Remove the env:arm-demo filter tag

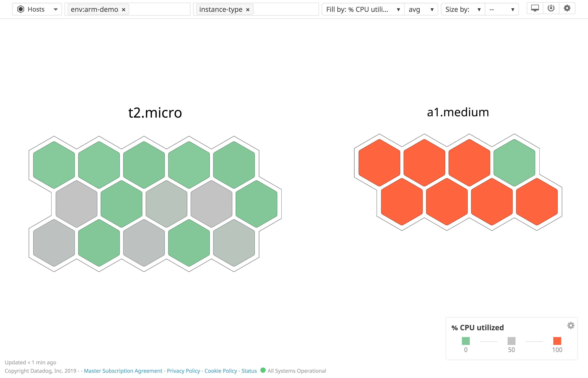124,10
